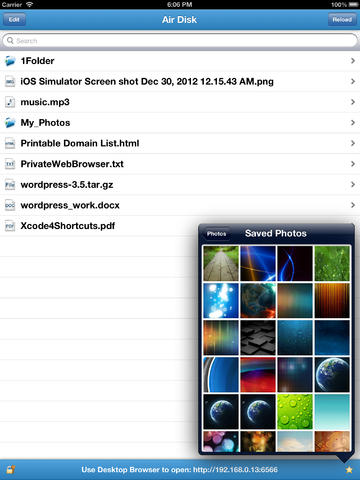Tap chevron on PrivateWebBrowser.txt row

coord(353,164)
